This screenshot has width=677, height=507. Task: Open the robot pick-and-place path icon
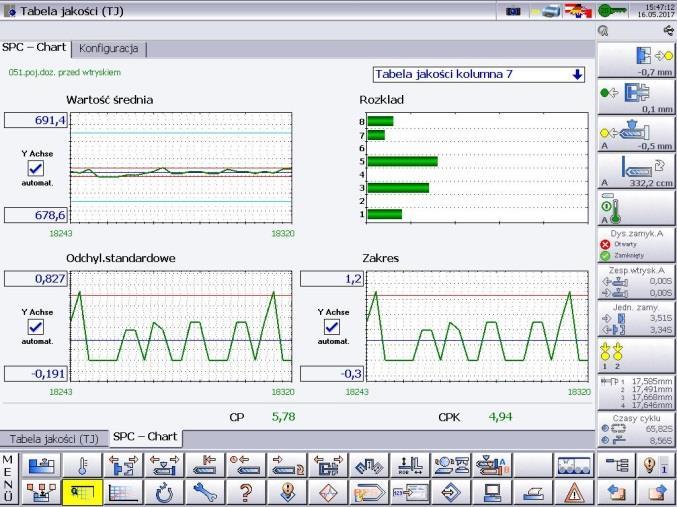370,465
